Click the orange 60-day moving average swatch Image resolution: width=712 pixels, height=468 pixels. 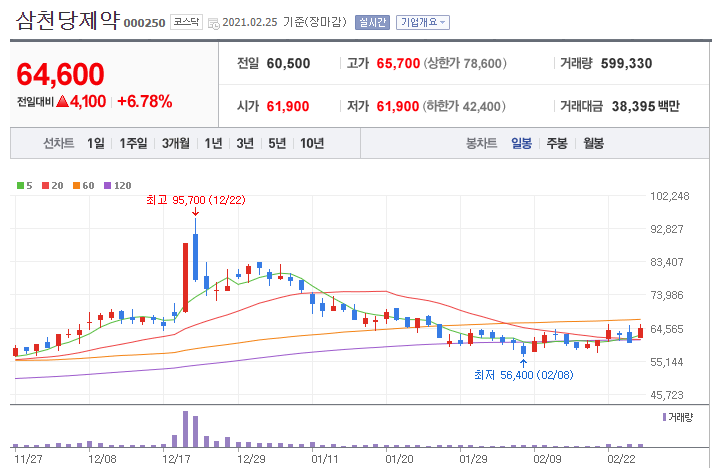coord(76,185)
